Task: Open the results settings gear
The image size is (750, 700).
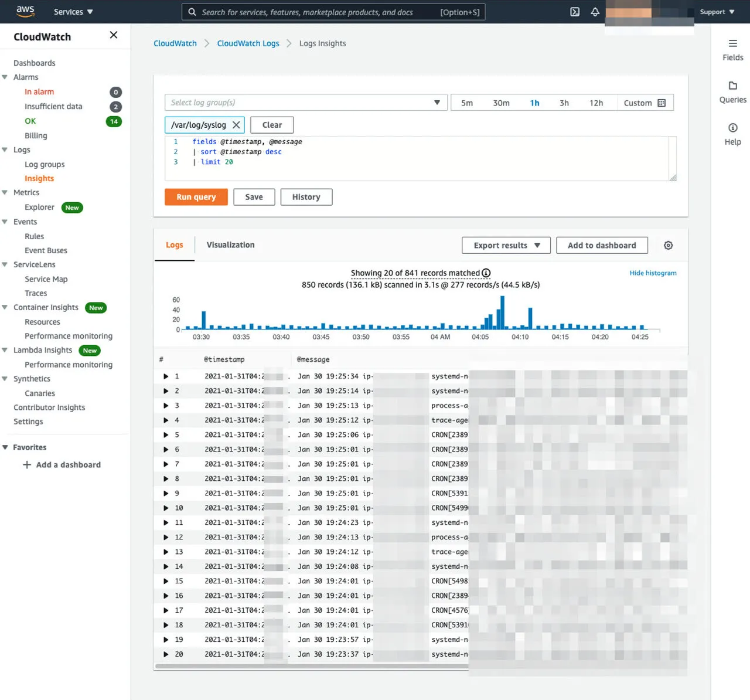Action: coord(668,246)
